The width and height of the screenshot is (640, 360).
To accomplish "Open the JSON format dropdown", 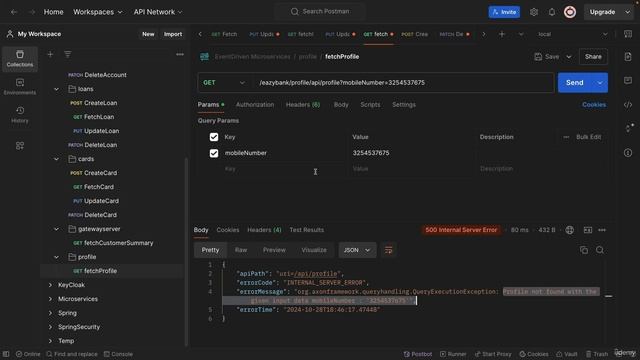I will click(x=357, y=250).
